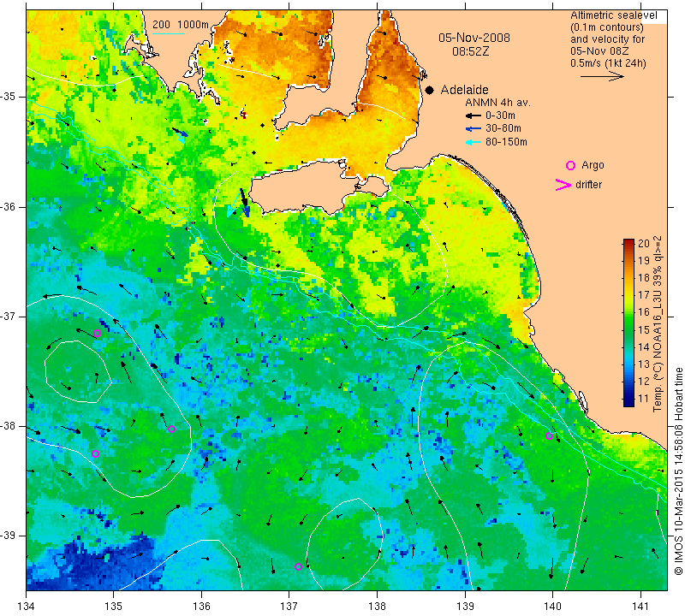Click the Argo float circle near 134.8E 38.3S

[x=95, y=453]
